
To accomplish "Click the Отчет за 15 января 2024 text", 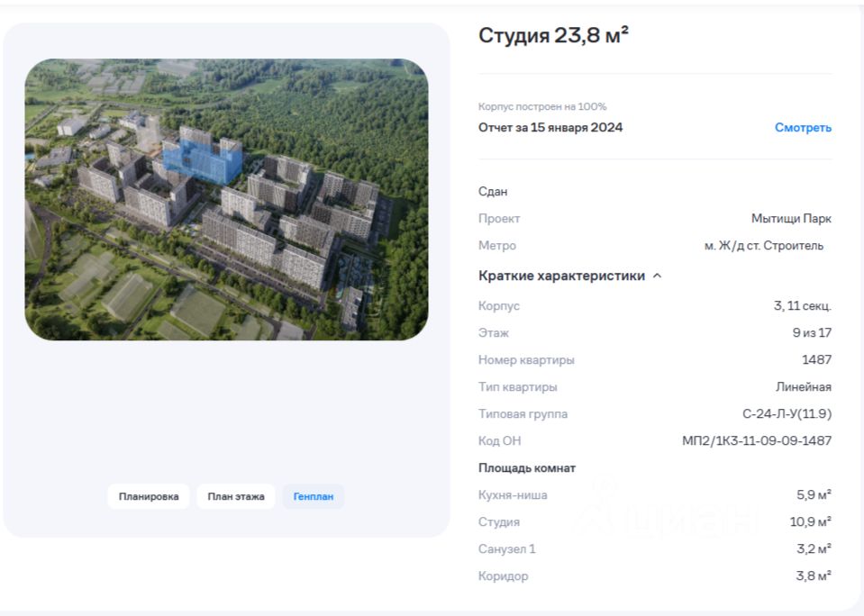I will pos(550,127).
